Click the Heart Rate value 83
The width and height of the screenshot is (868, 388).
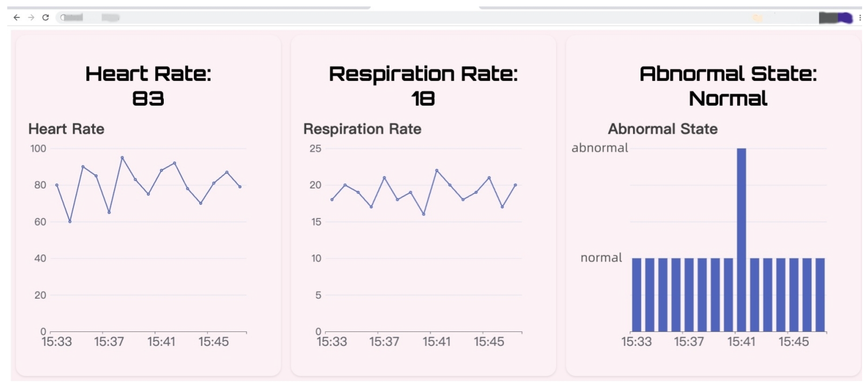148,99
